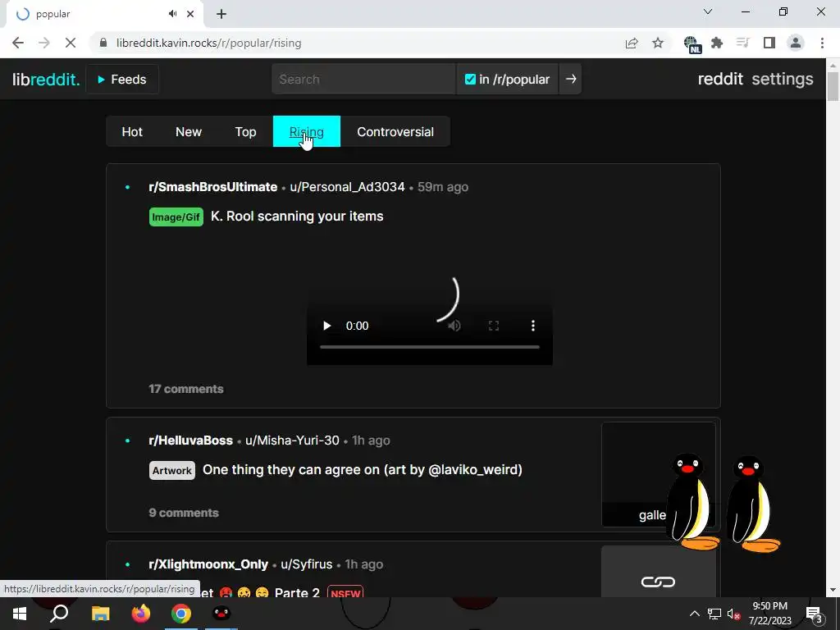Go back with the browser back arrow
840x630 pixels.
click(18, 43)
